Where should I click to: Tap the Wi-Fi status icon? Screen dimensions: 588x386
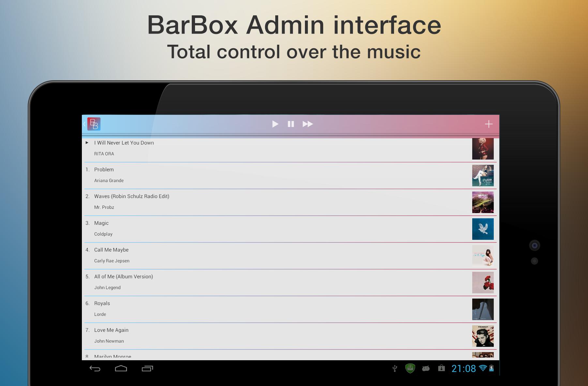483,368
